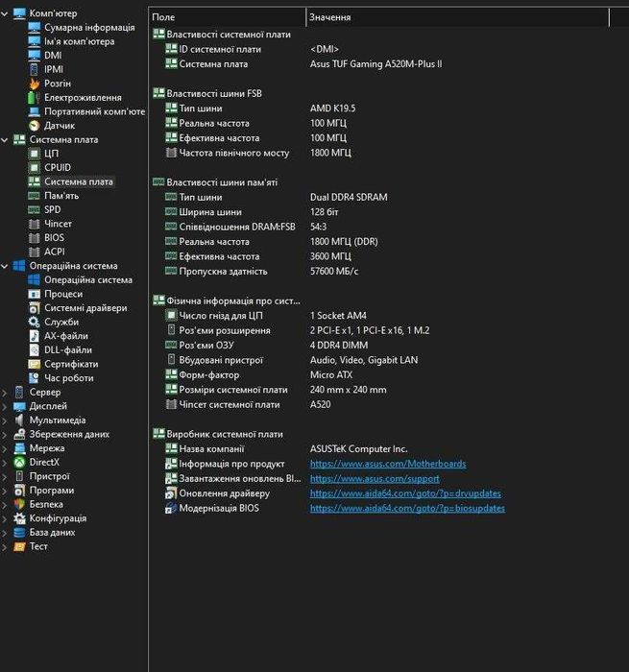Click the Електроживлення battery icon
Screen dimensions: 629x672
click(x=35, y=98)
